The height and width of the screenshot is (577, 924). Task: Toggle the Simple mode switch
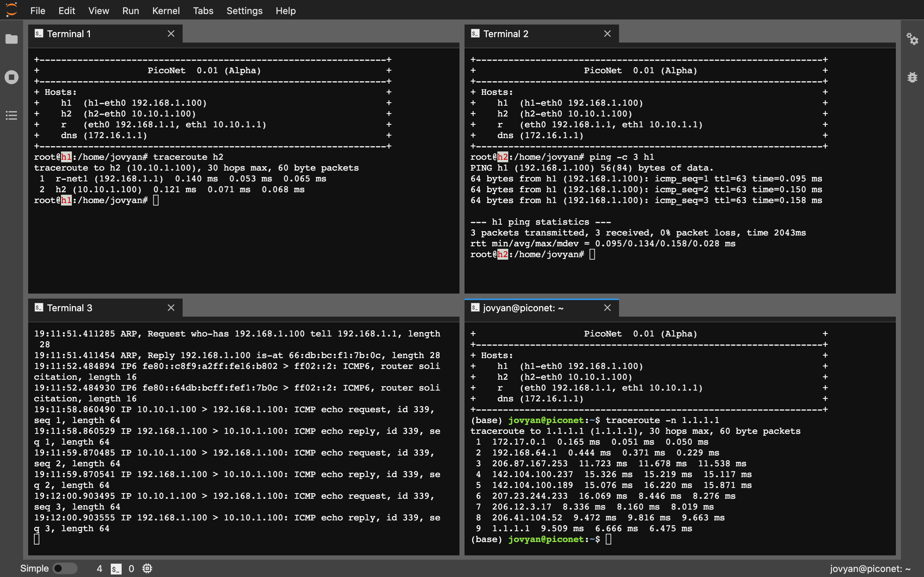click(65, 568)
